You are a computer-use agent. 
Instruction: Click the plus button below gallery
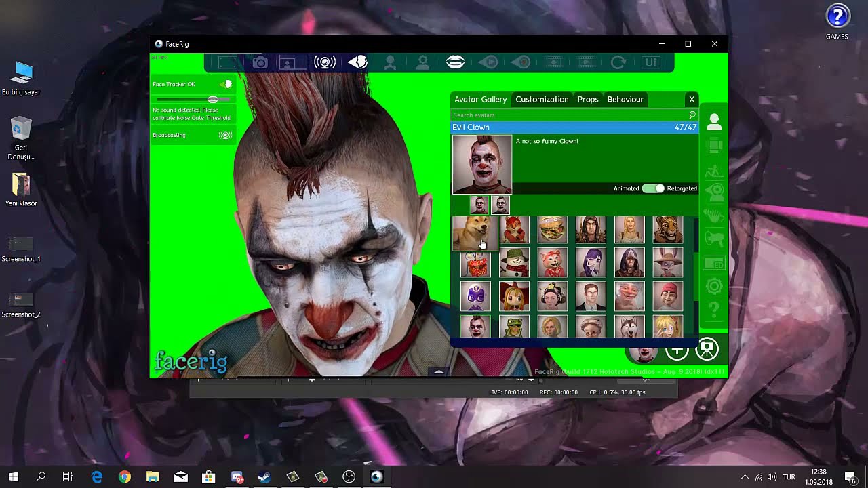pos(677,350)
